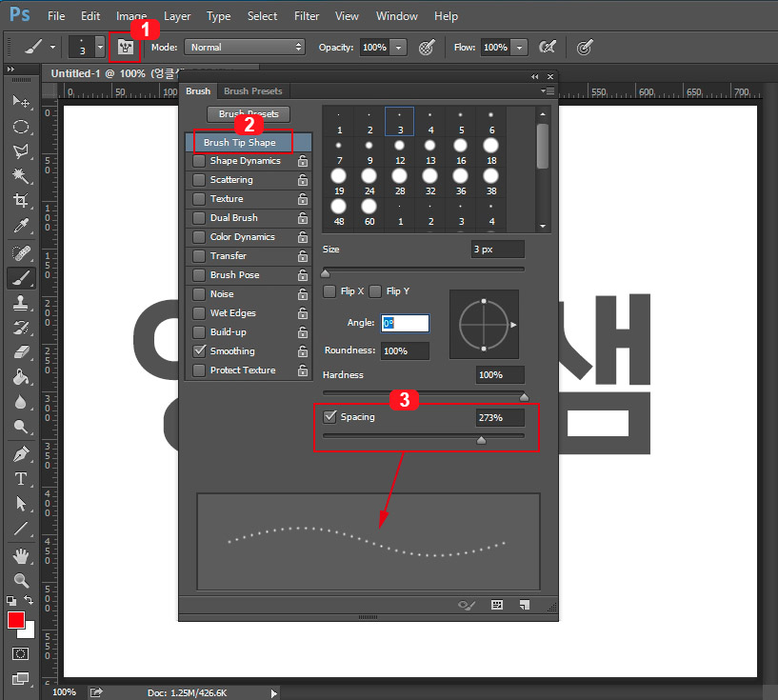Select the Paint Bucket tool
Image resolution: width=778 pixels, height=700 pixels.
click(20, 377)
